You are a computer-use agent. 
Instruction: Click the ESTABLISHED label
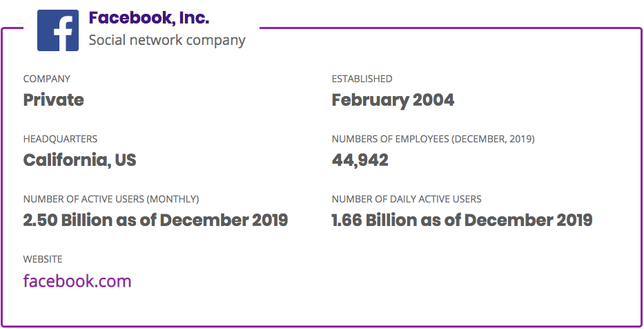pyautogui.click(x=362, y=79)
